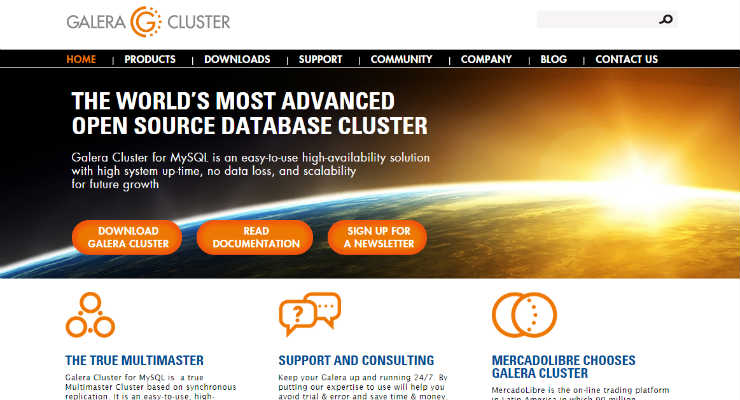Open The True Multimaster heading link

135,360
